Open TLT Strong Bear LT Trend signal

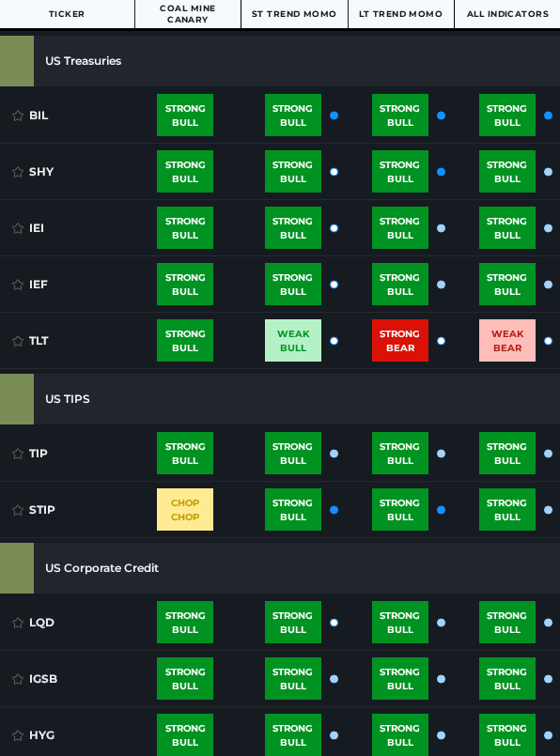point(400,340)
